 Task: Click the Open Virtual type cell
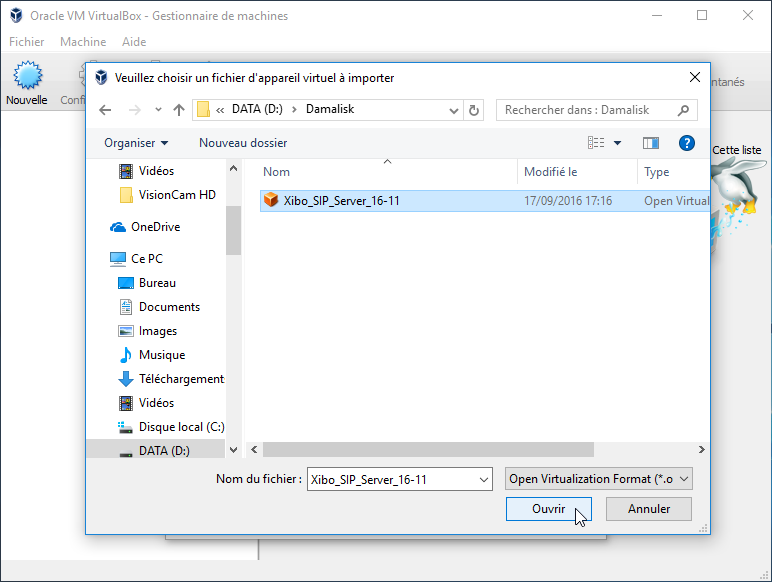[676, 201]
